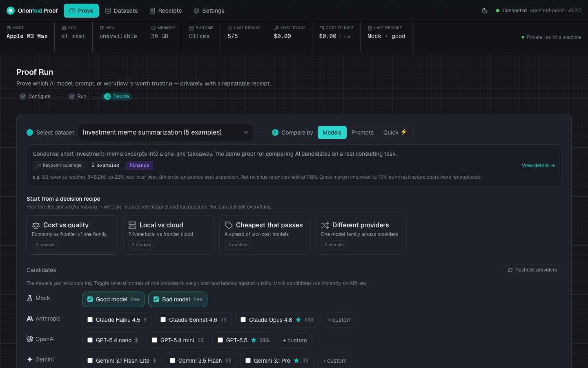
Task: Switch to the Datasets tab
Action: pyautogui.click(x=122, y=11)
